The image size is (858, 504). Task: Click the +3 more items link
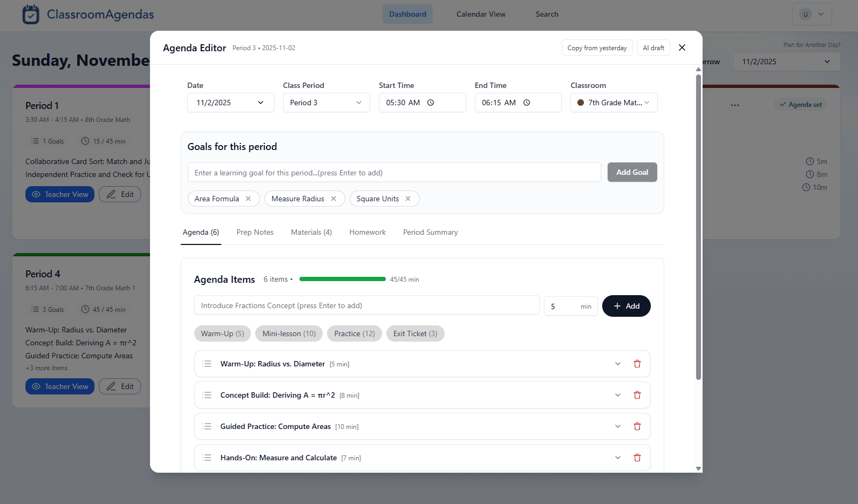click(46, 368)
